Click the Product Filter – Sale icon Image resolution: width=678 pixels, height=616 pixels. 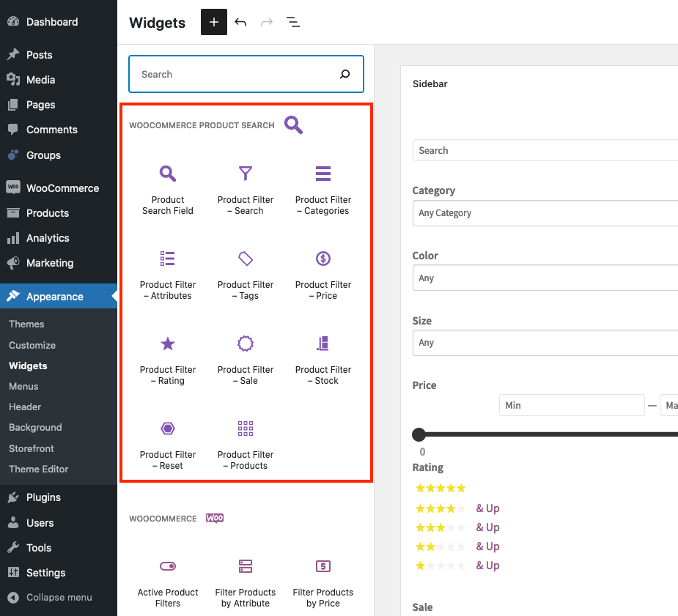pos(245,344)
